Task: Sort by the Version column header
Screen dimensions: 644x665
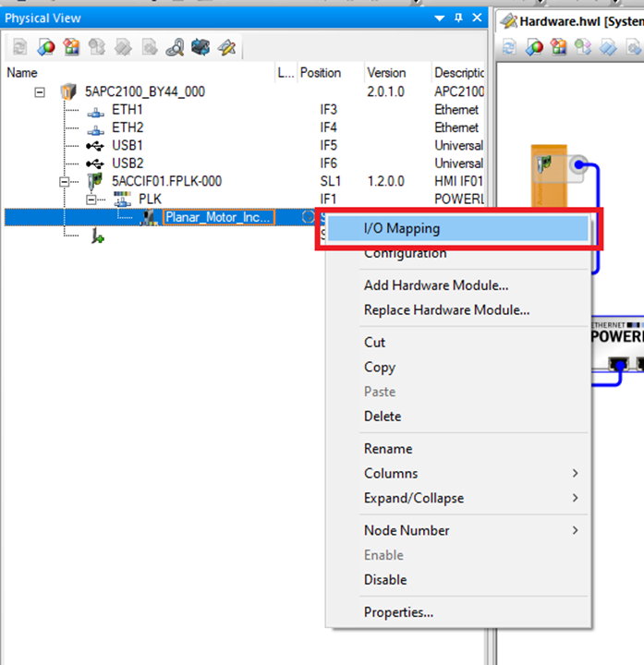Action: (386, 72)
